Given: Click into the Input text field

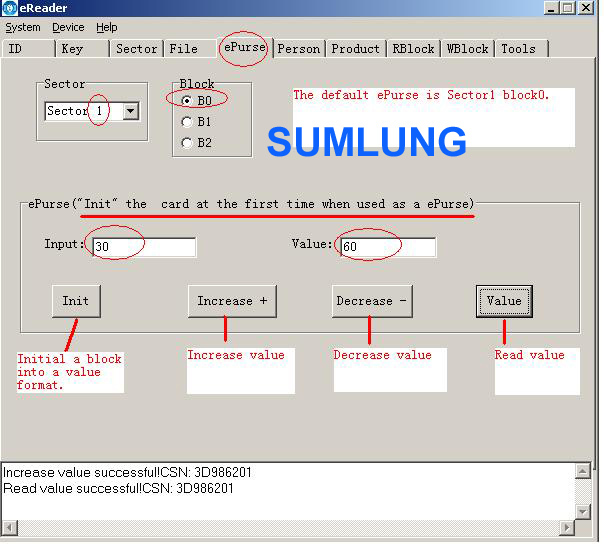Looking at the screenshot, I should click(143, 247).
